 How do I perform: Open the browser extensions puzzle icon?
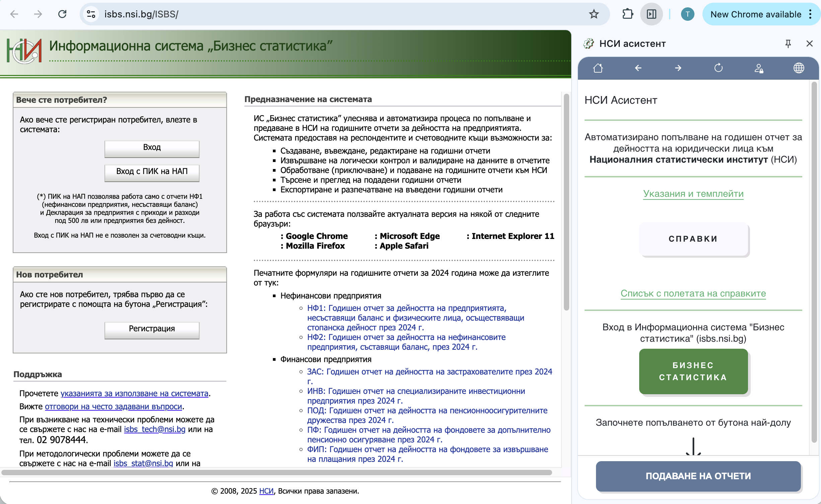(x=627, y=14)
